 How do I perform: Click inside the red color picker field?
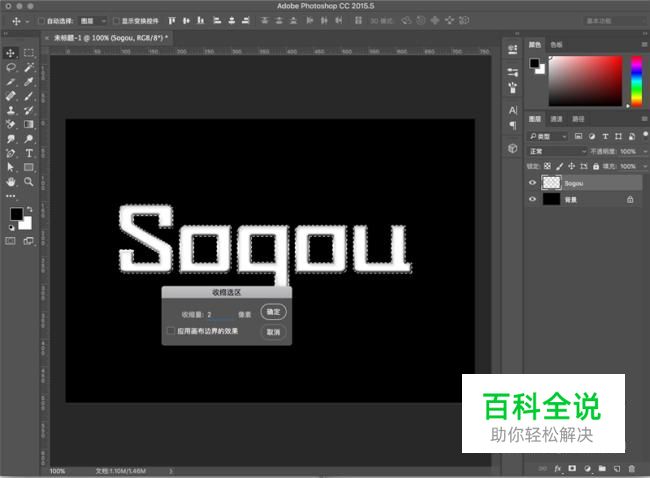tap(585, 81)
